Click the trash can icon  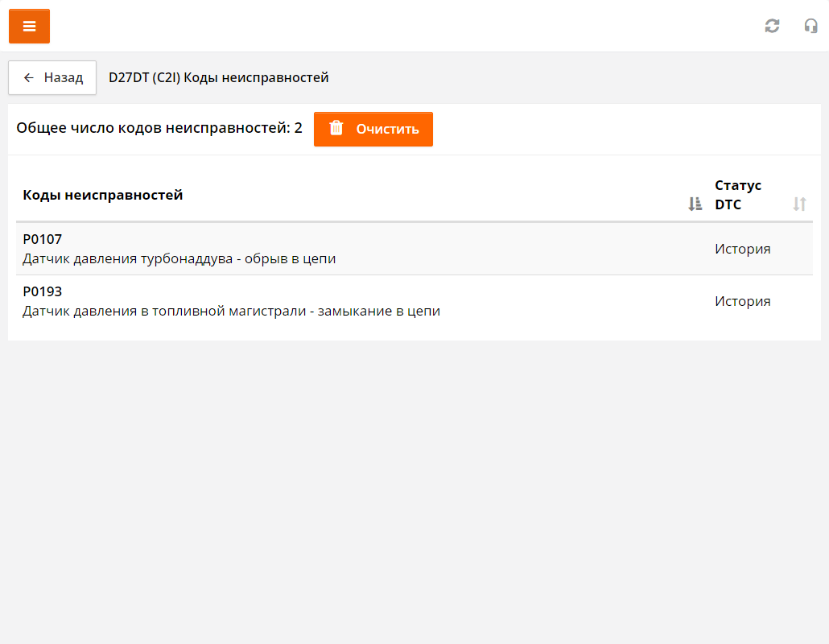tap(336, 129)
